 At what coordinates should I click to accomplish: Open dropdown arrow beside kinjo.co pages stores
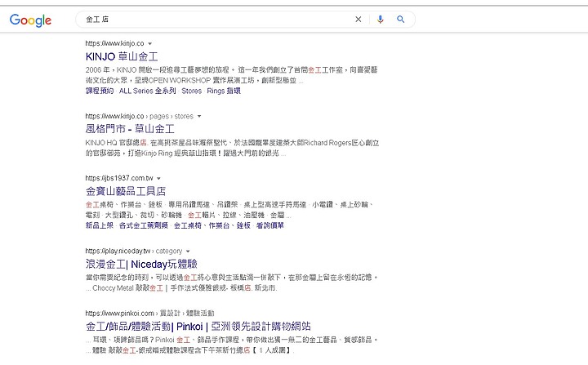(199, 116)
